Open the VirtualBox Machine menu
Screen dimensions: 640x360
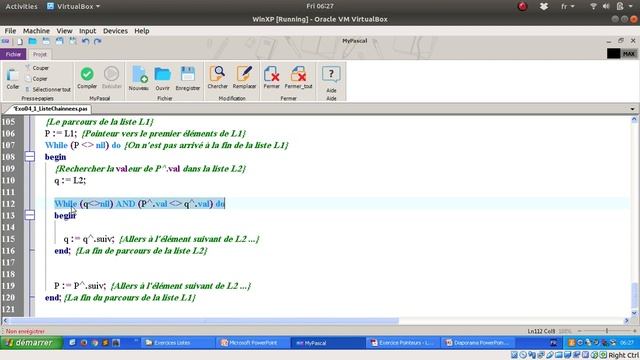pos(36,31)
